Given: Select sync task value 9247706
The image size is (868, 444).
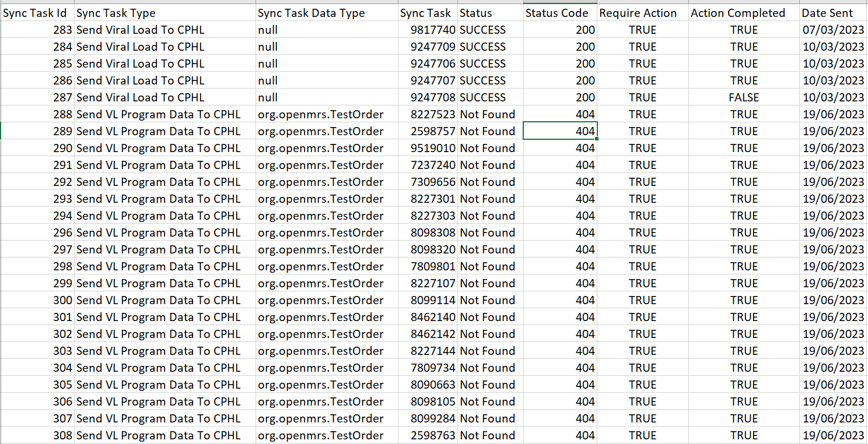Looking at the screenshot, I should tap(428, 64).
